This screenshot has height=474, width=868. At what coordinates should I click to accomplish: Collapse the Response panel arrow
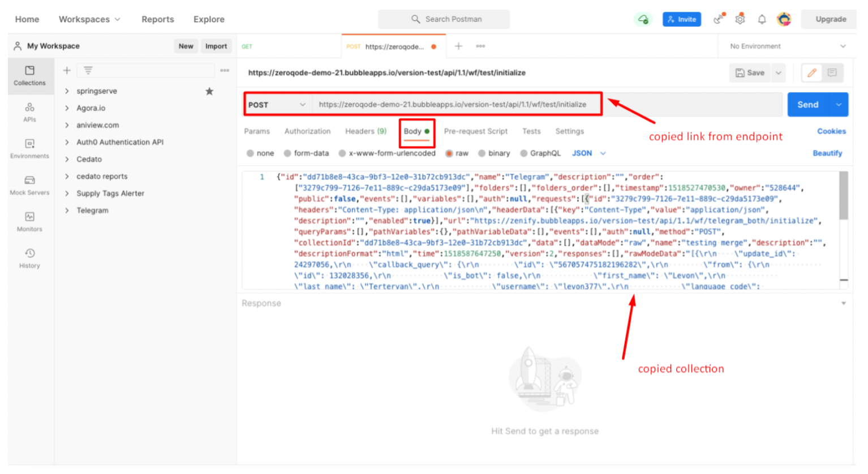[843, 304]
